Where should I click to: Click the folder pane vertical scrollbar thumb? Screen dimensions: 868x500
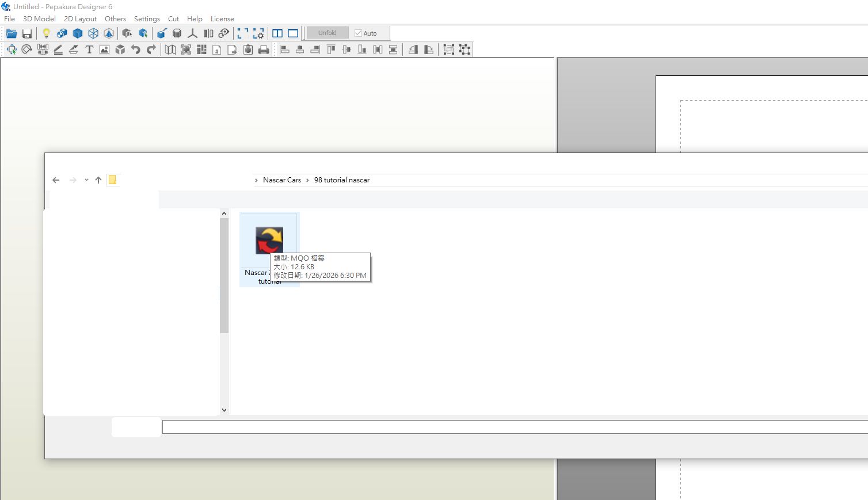(x=224, y=275)
